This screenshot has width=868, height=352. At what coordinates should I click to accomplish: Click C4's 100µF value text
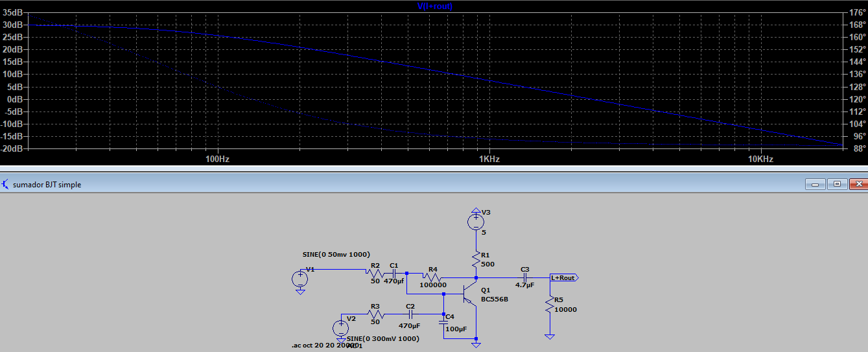(456, 329)
